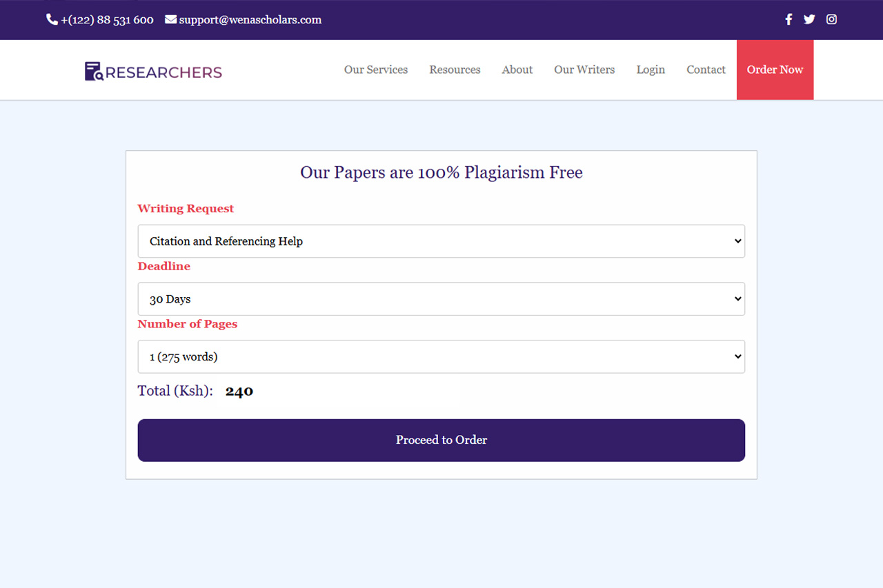Expand the Writing Request dropdown

point(441,241)
